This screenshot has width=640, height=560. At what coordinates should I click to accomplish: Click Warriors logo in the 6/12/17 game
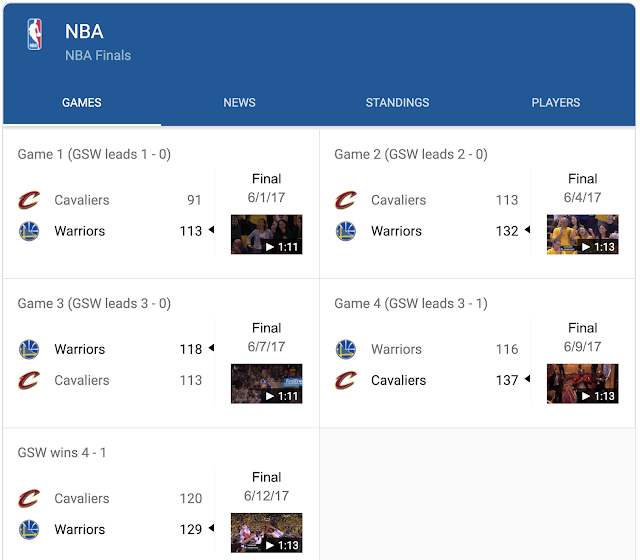pos(29,529)
